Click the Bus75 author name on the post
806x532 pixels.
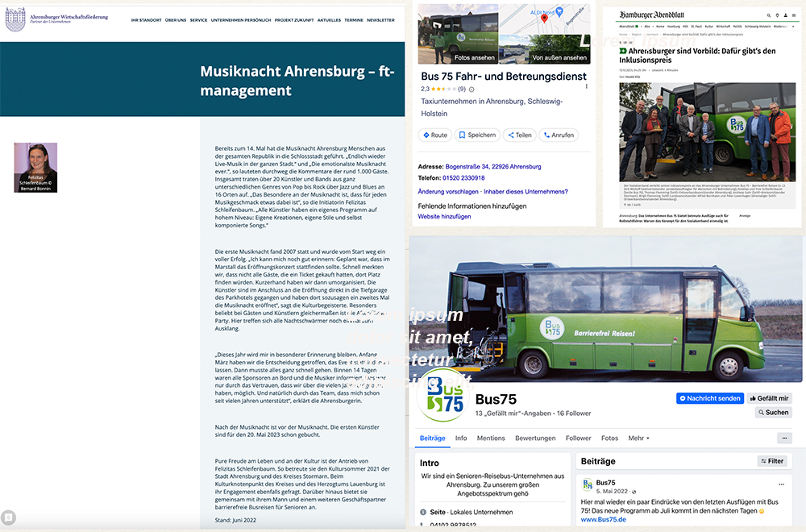(605, 483)
